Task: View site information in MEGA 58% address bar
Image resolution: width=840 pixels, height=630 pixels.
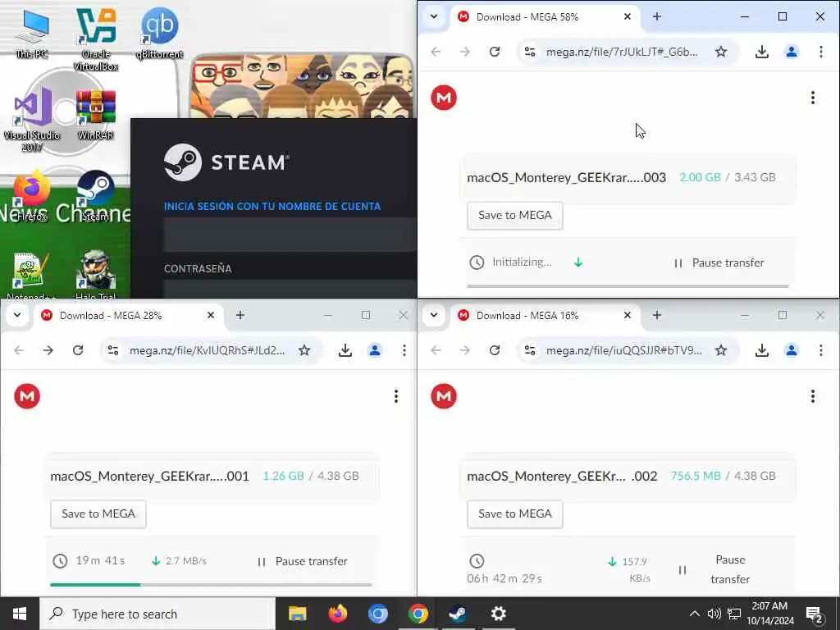Action: click(530, 52)
